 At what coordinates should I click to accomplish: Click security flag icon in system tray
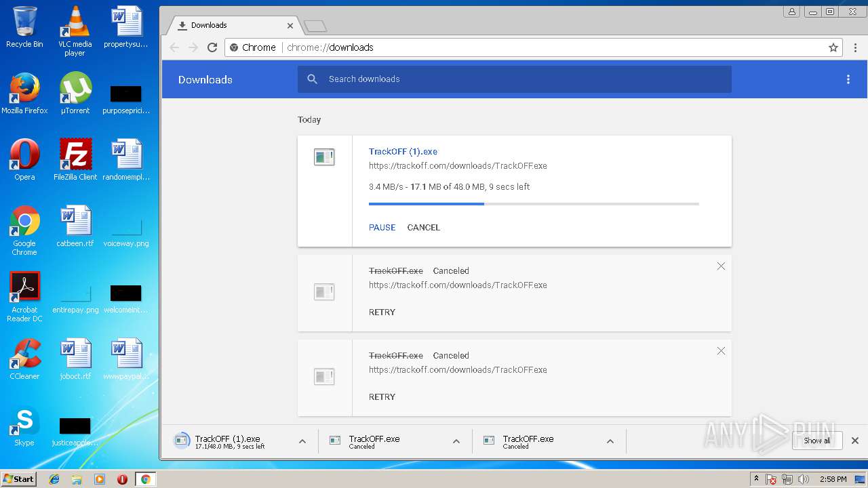(772, 479)
